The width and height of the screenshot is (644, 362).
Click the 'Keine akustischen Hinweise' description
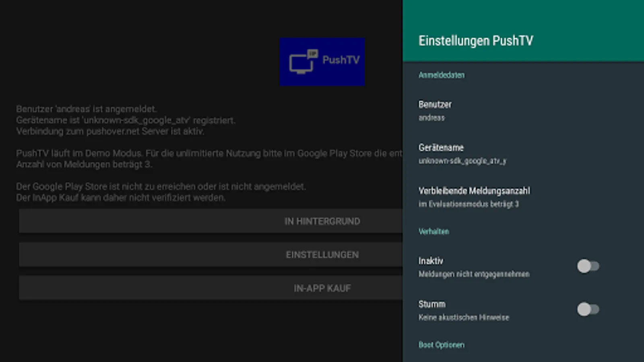(x=464, y=318)
